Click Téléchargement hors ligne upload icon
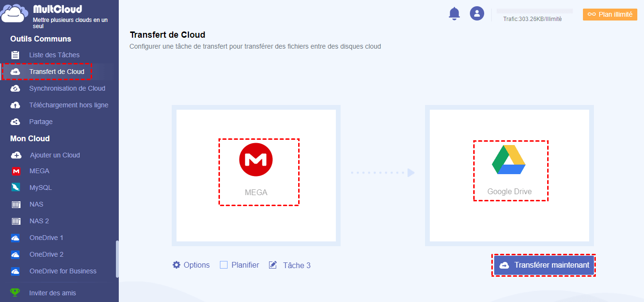Image resolution: width=644 pixels, height=302 pixels. pyautogui.click(x=16, y=105)
